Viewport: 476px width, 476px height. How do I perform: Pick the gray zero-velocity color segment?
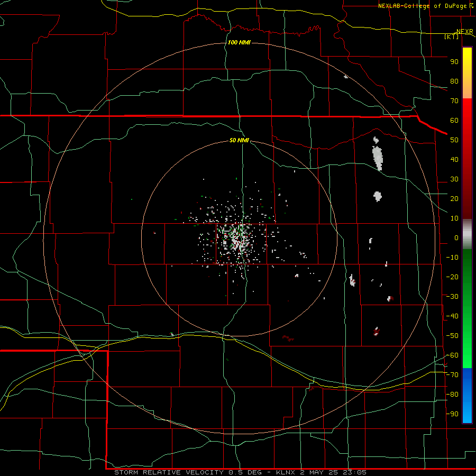[467, 234]
